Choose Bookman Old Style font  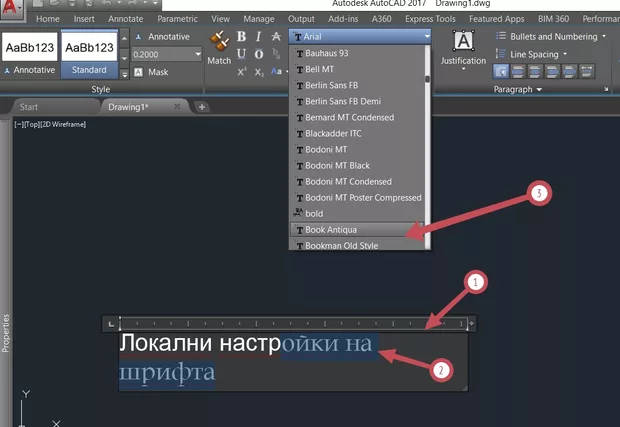click(357, 245)
